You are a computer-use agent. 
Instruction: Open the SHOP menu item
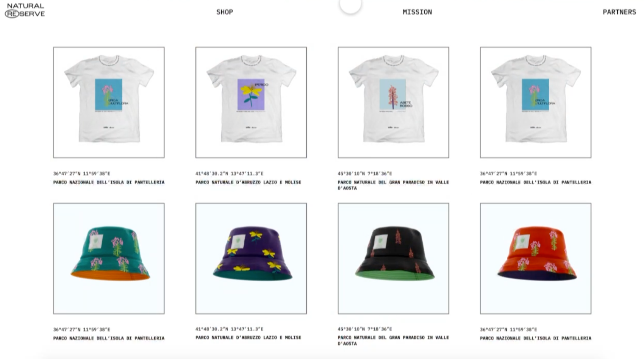(x=225, y=12)
